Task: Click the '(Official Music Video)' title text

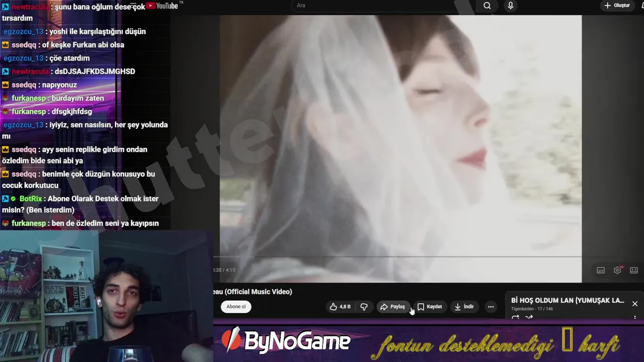Action: pyautogui.click(x=258, y=292)
